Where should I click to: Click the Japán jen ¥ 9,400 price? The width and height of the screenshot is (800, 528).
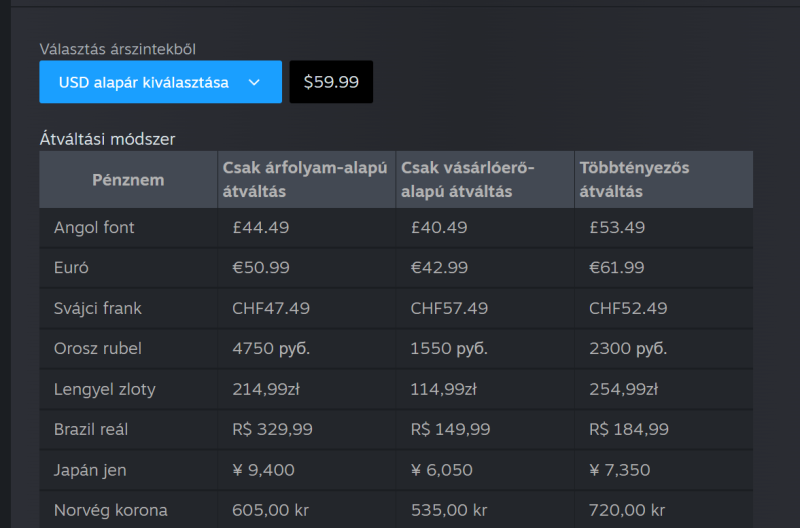click(265, 470)
